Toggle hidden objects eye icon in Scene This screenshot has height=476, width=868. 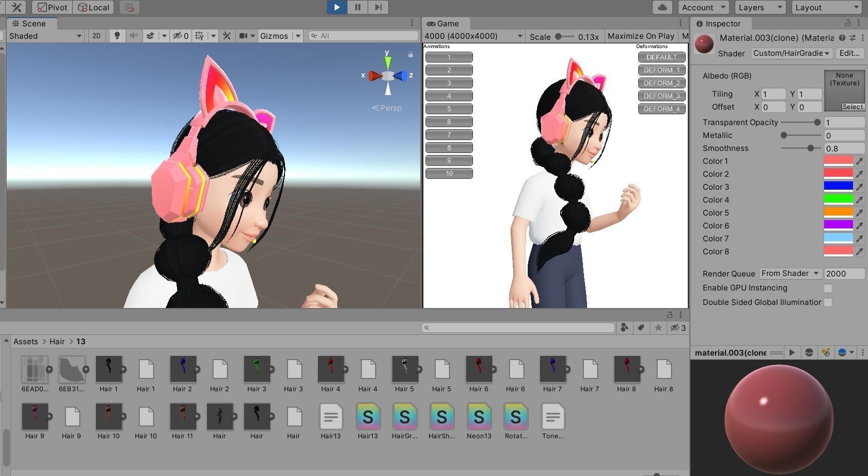point(180,36)
